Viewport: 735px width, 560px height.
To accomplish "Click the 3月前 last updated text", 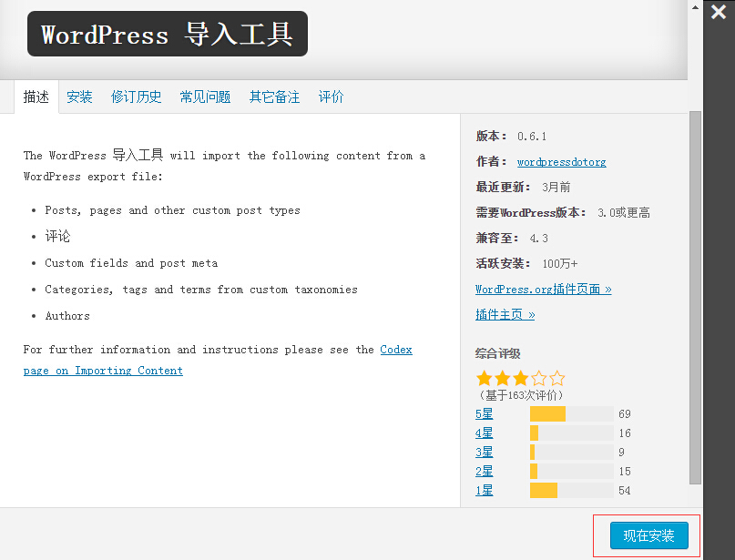I will tap(556, 188).
